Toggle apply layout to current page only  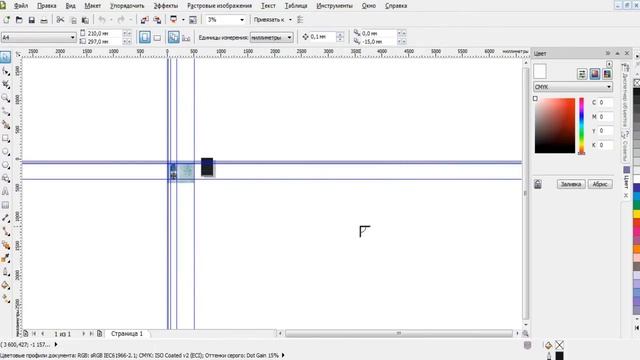(x=186, y=38)
